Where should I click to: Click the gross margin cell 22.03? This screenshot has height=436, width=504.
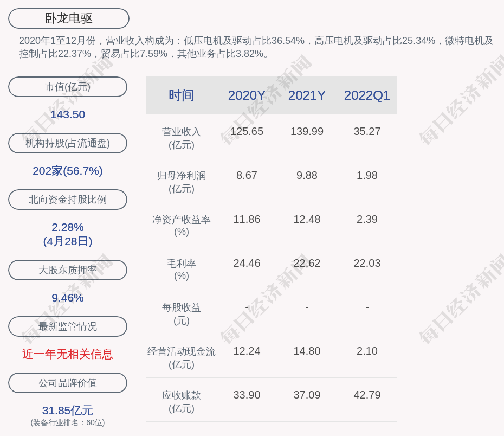coord(367,263)
